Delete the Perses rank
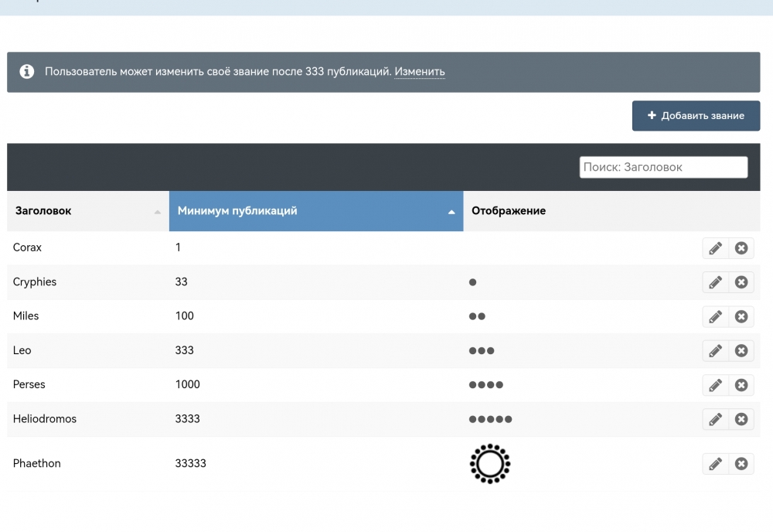 coord(741,384)
